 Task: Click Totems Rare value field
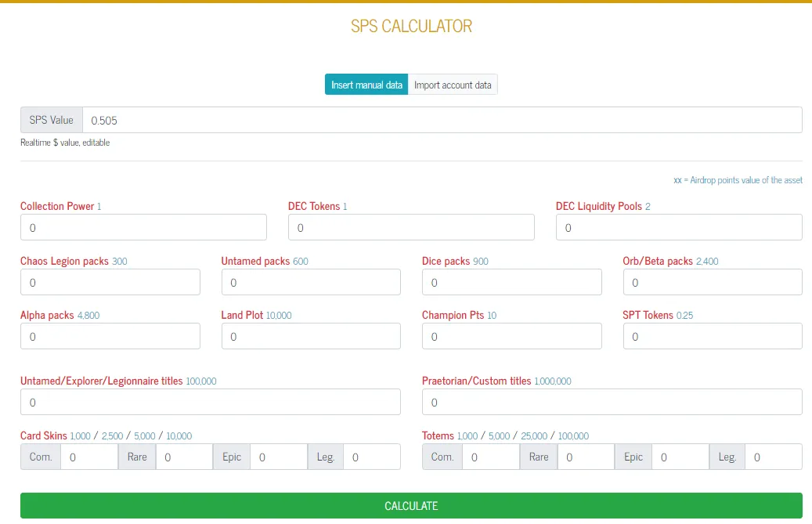[586, 457]
